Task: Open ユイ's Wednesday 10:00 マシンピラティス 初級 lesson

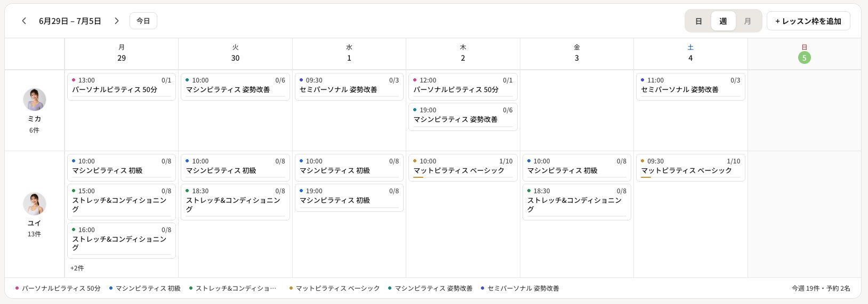Action: tap(349, 168)
